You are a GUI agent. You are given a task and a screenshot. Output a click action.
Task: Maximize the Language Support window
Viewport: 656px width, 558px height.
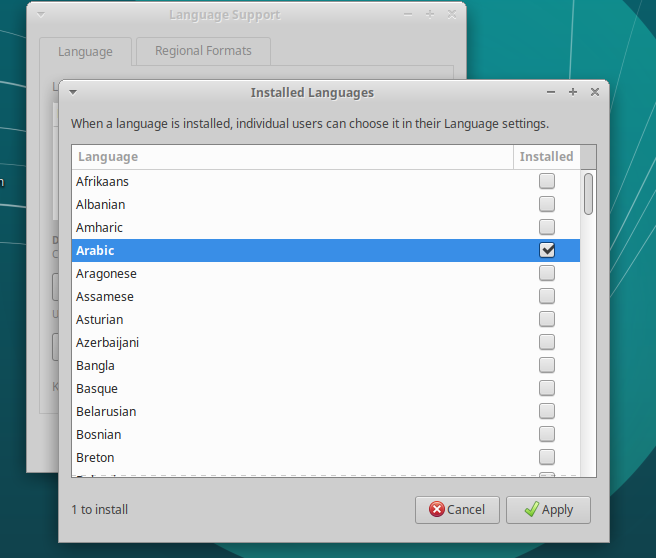coord(430,15)
